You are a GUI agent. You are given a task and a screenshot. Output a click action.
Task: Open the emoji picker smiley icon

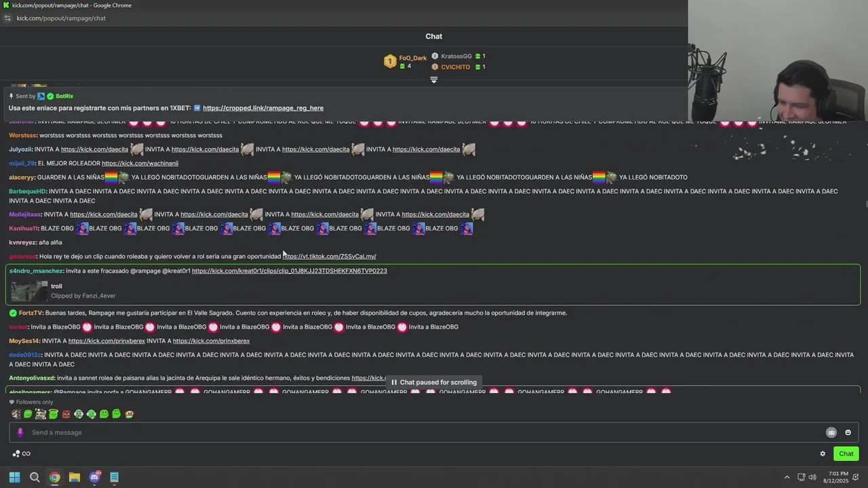pyautogui.click(x=848, y=432)
